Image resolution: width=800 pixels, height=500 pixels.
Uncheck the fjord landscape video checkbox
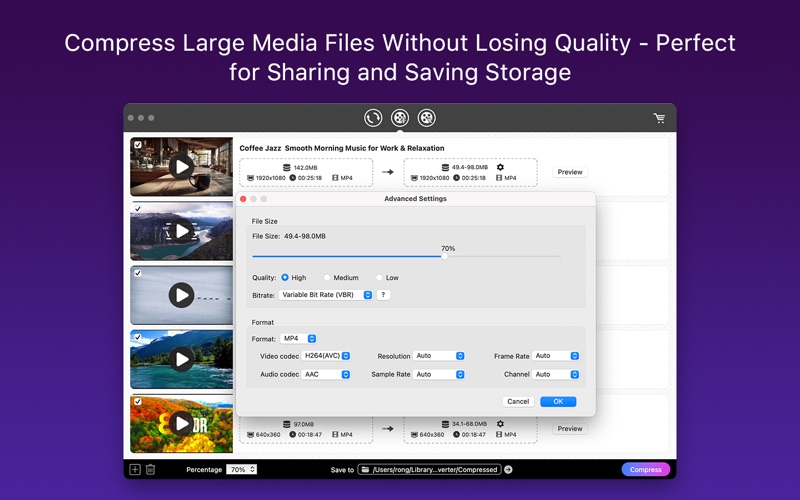tap(138, 209)
